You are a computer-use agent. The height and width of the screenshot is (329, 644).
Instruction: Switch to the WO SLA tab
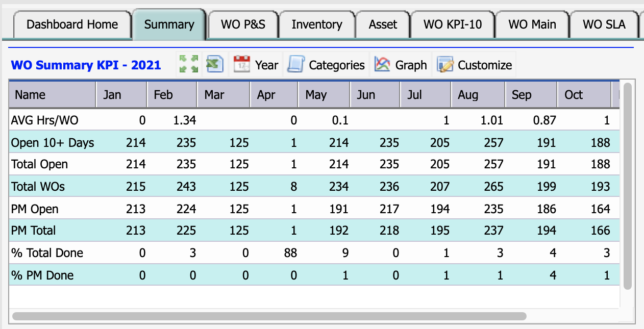pos(604,24)
